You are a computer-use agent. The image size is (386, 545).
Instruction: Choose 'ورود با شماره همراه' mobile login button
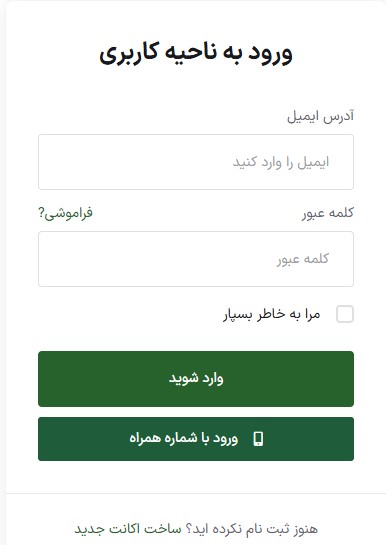click(x=196, y=439)
